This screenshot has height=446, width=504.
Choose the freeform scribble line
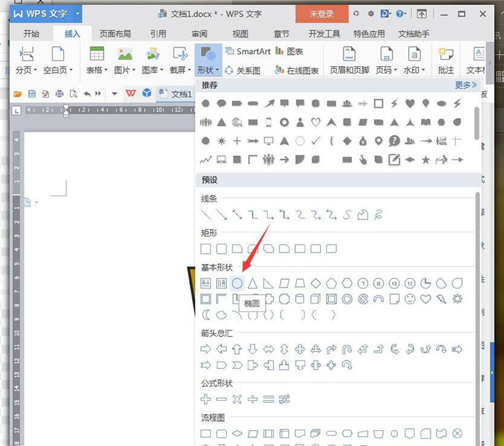click(378, 214)
